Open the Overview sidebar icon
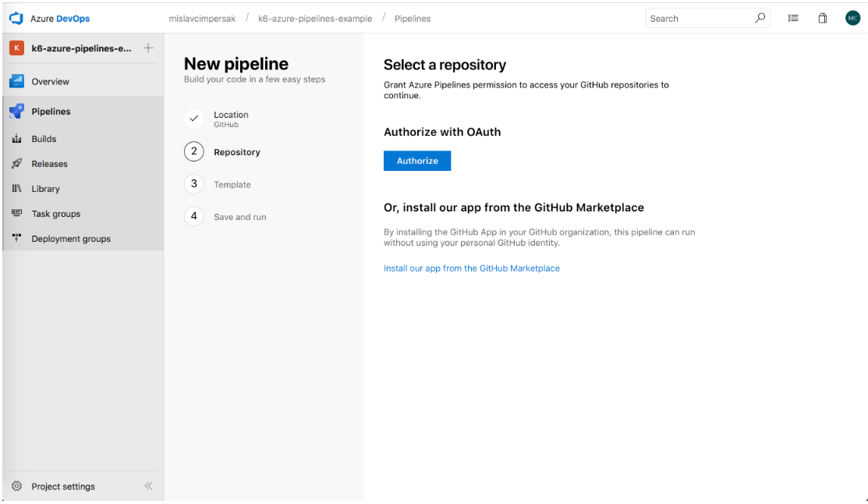This screenshot has width=868, height=504. (x=16, y=81)
